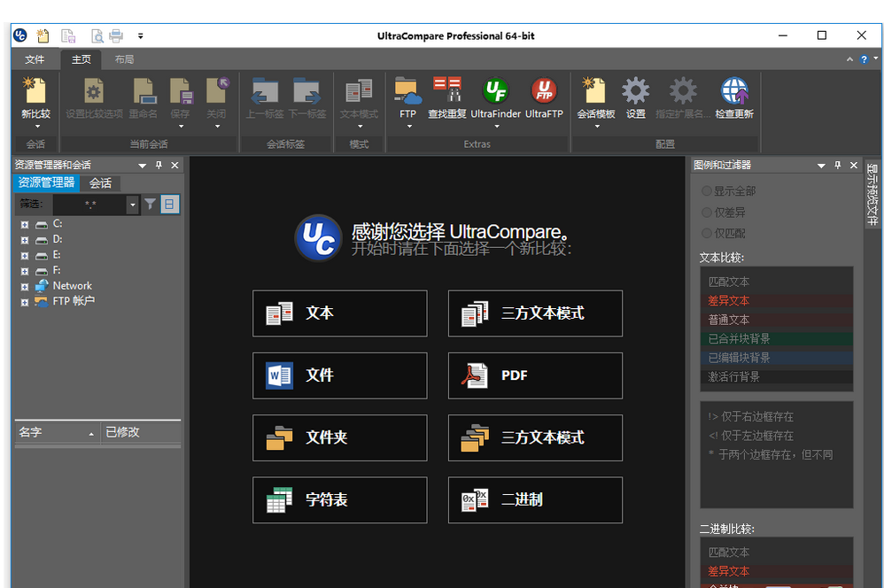The height and width of the screenshot is (588, 884).
Task: Open the 筛选 filter combo box dropdown arrow
Action: [133, 204]
